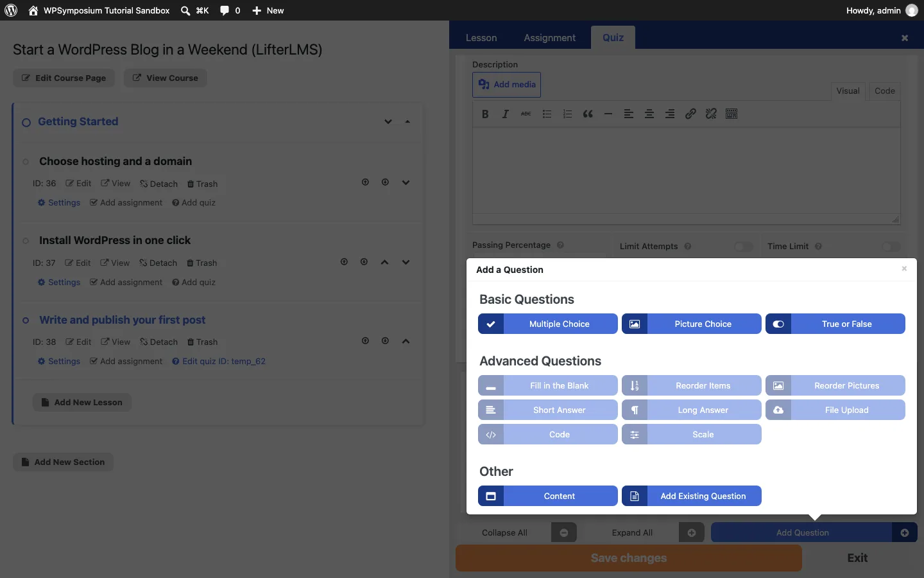Collapse the Getting Started section chevron

tap(388, 121)
